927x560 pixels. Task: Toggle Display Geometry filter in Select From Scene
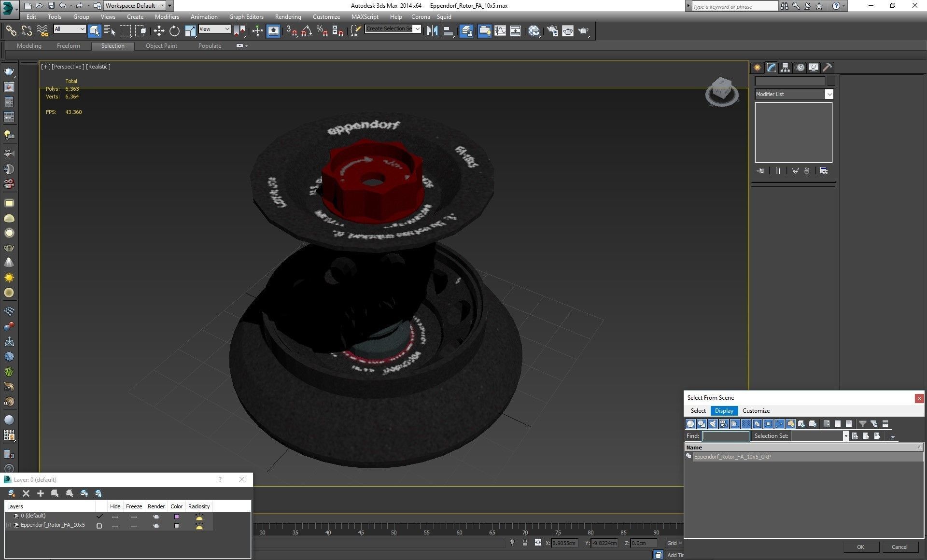tap(690, 424)
